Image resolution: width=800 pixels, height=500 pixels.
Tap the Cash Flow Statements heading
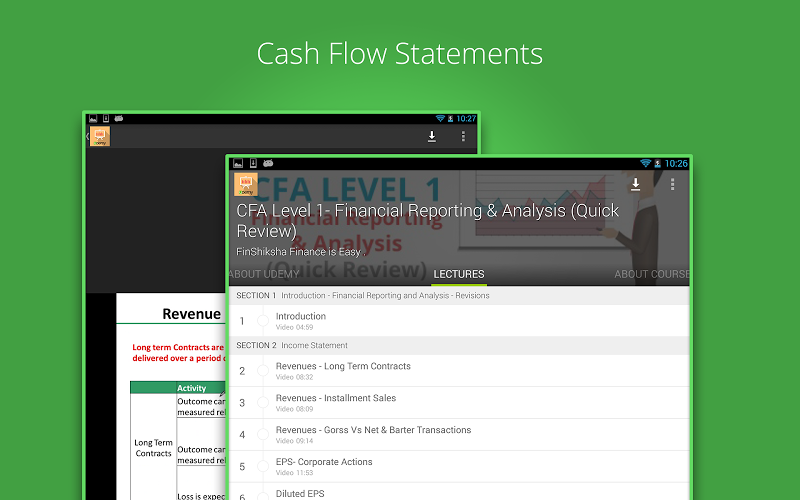tap(399, 54)
